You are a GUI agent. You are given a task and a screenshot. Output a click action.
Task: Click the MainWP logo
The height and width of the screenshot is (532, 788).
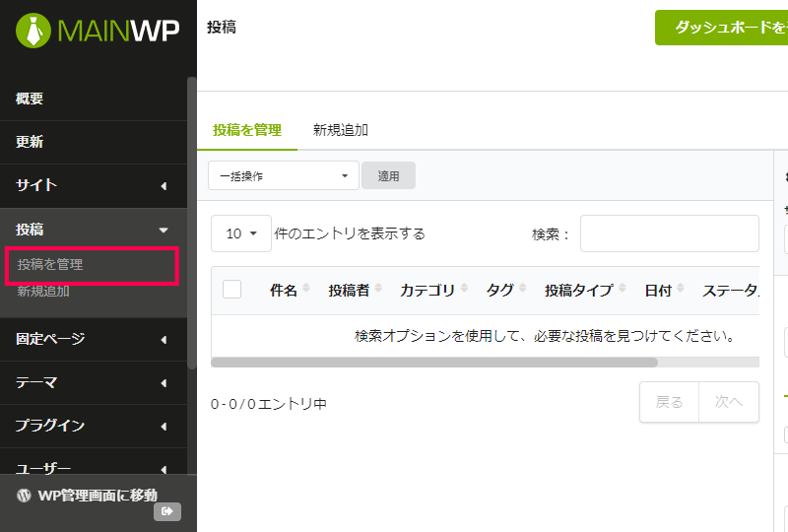(x=98, y=31)
